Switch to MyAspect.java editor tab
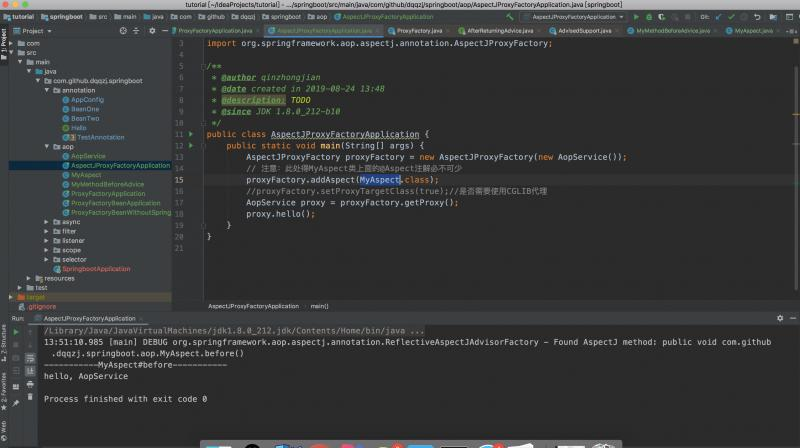Image resolution: width=800 pixels, height=448 pixels. [753, 31]
